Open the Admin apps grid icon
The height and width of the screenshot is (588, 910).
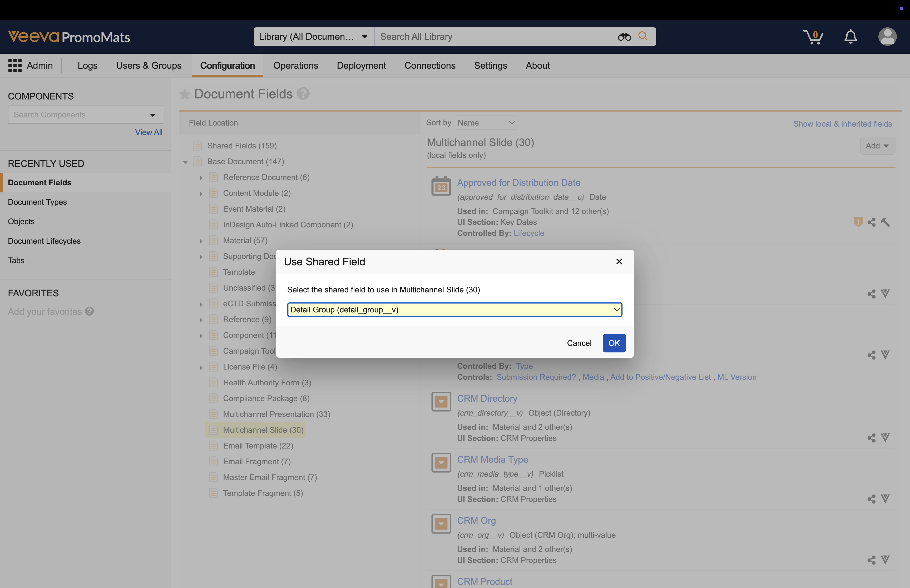pyautogui.click(x=15, y=66)
